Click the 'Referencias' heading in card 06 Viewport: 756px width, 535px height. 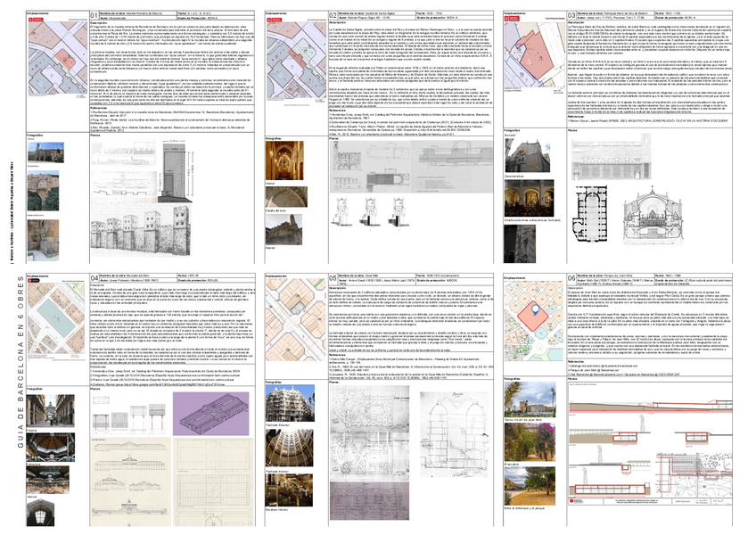coord(577,361)
